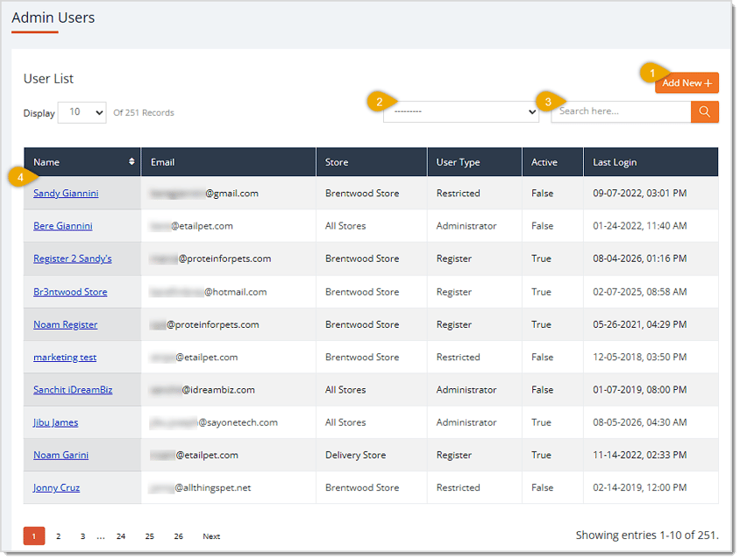The image size is (740, 560).
Task: Go to pagination page 25
Action: click(150, 536)
